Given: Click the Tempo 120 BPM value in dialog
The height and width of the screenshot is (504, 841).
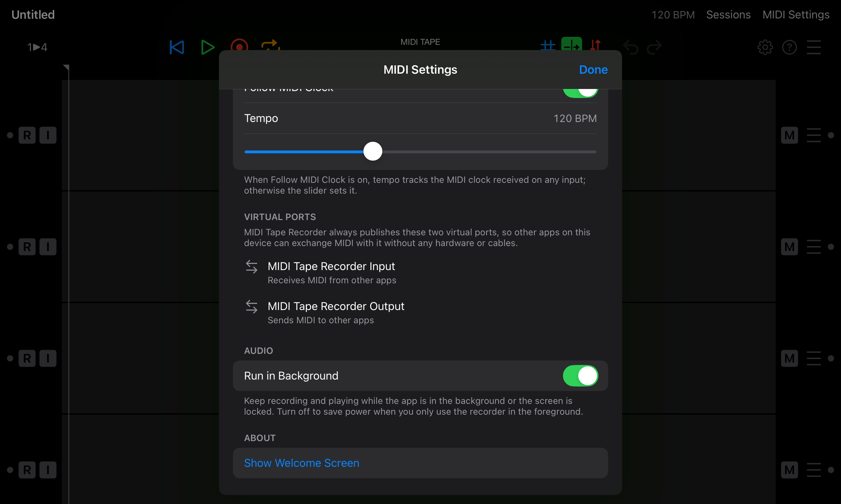Looking at the screenshot, I should pos(575,119).
